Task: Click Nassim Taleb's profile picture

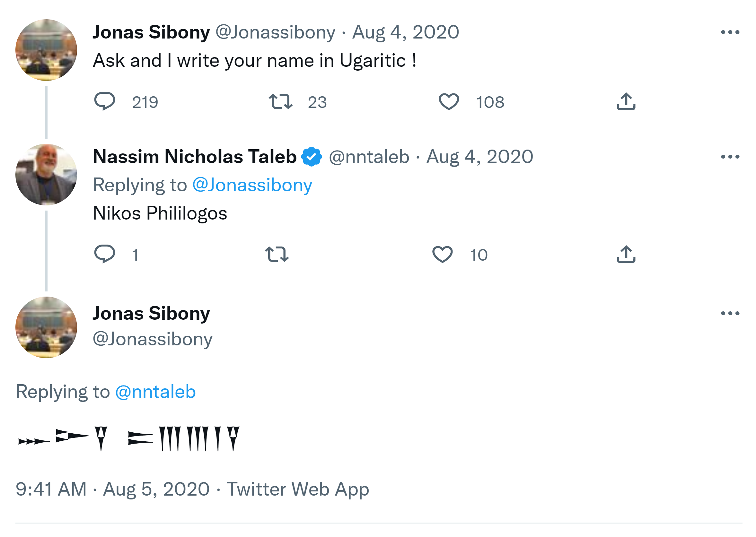Action: 46,175
